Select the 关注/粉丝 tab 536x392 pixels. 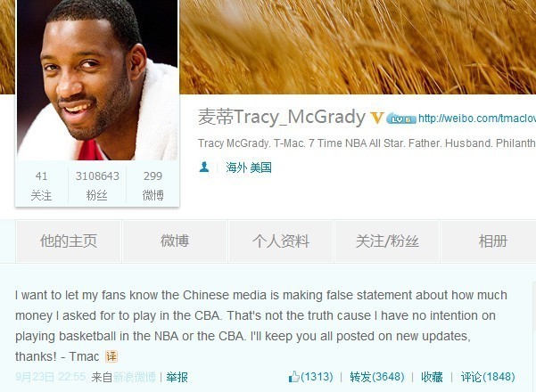coord(387,241)
